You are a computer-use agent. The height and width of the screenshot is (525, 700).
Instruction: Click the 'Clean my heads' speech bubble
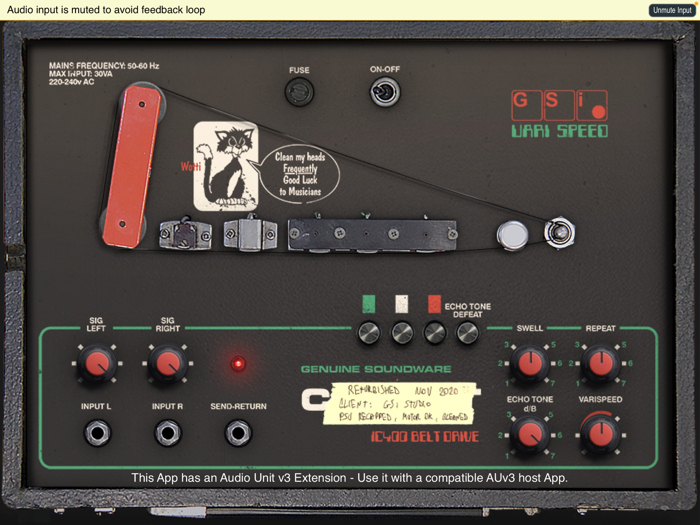tap(300, 174)
